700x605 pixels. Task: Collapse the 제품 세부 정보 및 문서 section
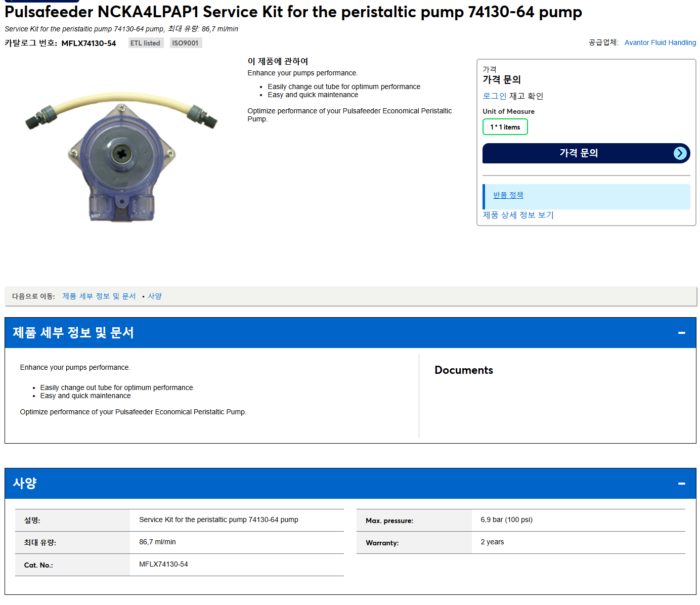coord(681,333)
